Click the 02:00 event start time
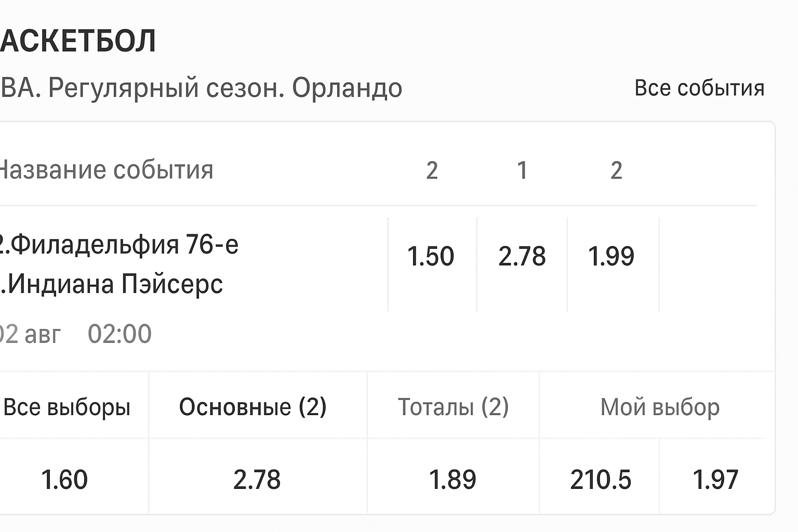Image resolution: width=798 pixels, height=532 pixels. [119, 334]
